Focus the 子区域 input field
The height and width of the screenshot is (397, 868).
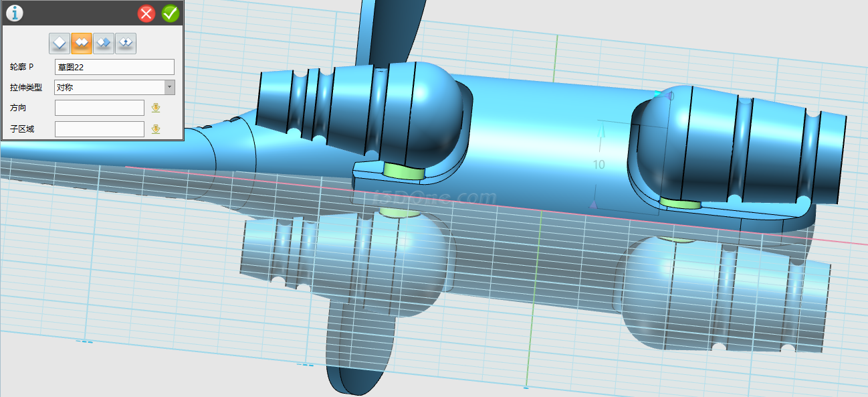pos(99,129)
